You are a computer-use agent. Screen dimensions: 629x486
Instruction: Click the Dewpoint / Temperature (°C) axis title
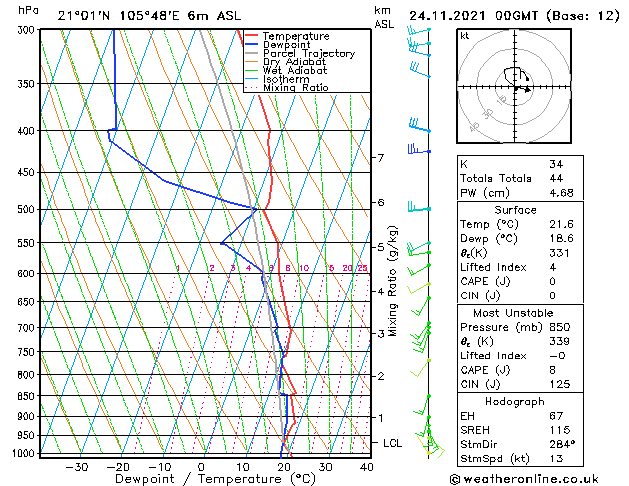(215, 479)
